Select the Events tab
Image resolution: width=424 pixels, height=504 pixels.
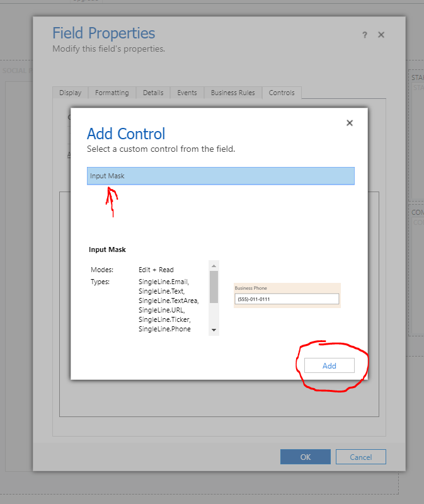(187, 93)
